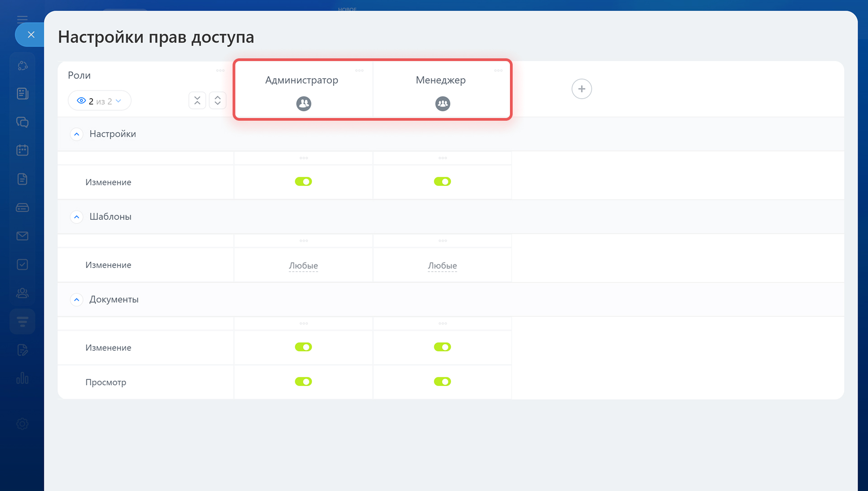Open the calendar icon in sidebar
This screenshot has width=868, height=491.
(x=22, y=150)
